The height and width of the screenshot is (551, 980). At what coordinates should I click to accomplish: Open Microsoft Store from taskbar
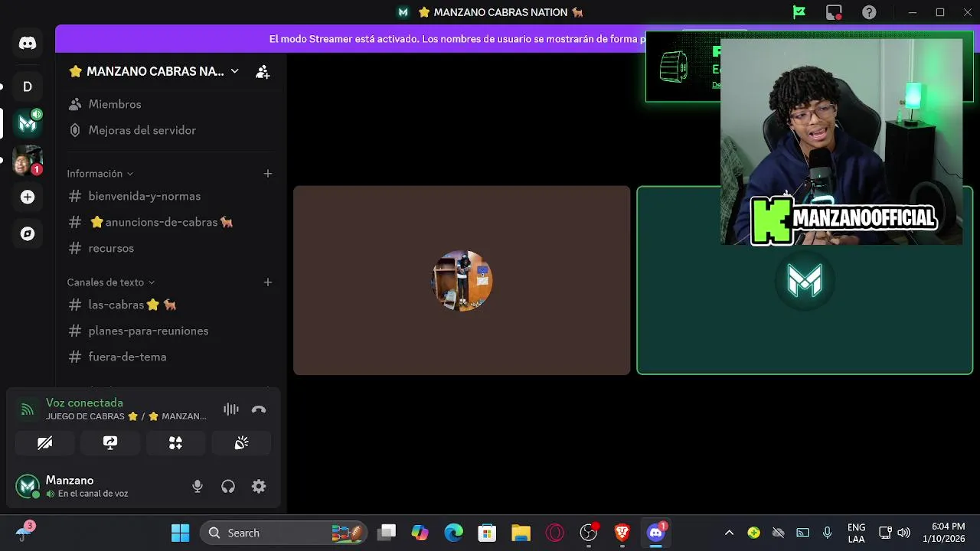pos(487,533)
